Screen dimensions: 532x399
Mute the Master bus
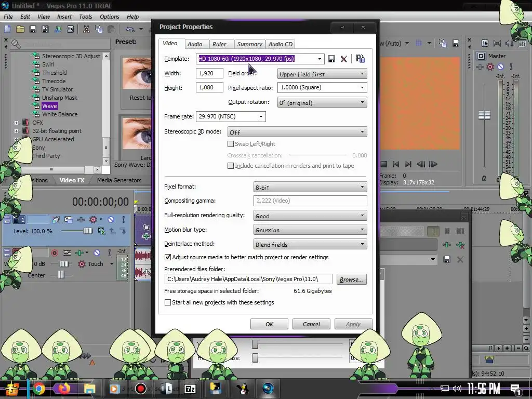tap(500, 67)
